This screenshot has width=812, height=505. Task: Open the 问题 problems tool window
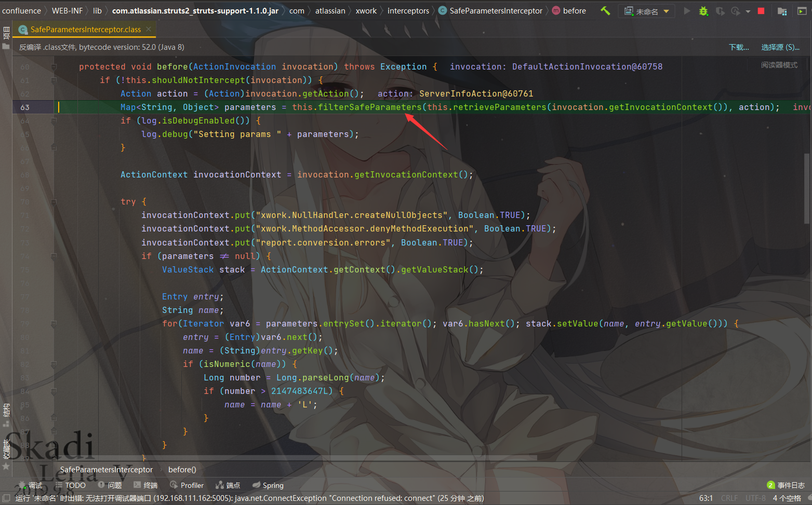(110, 485)
